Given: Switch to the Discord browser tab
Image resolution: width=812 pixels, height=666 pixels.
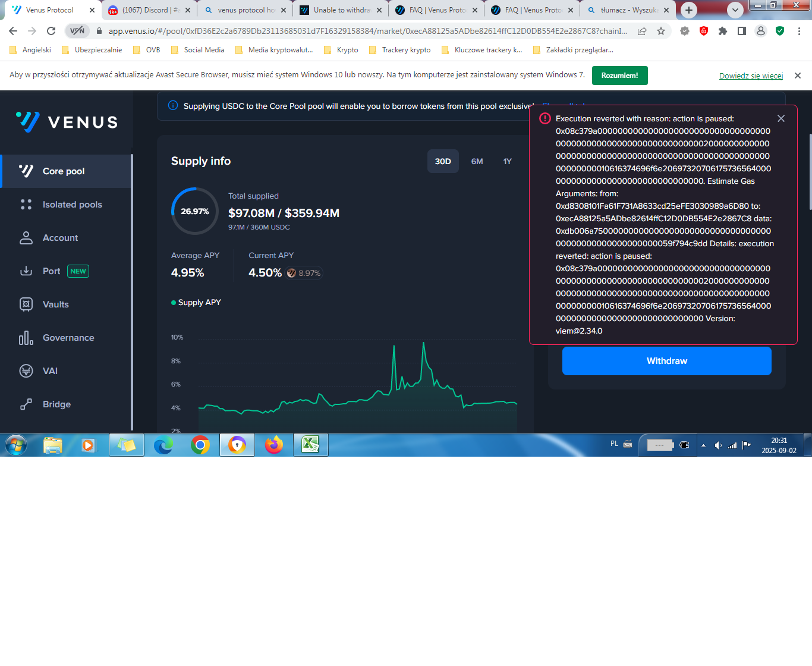Looking at the screenshot, I should point(146,10).
